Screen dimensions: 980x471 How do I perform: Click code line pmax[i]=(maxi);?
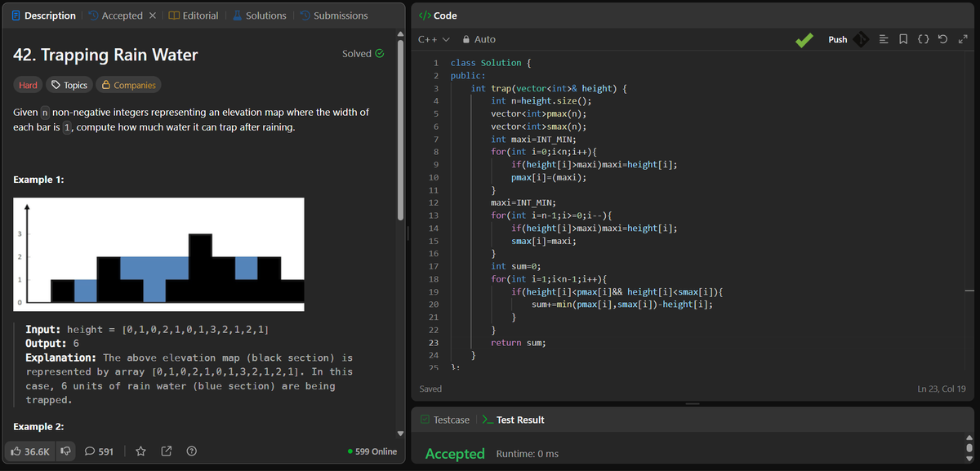pyautogui.click(x=550, y=177)
